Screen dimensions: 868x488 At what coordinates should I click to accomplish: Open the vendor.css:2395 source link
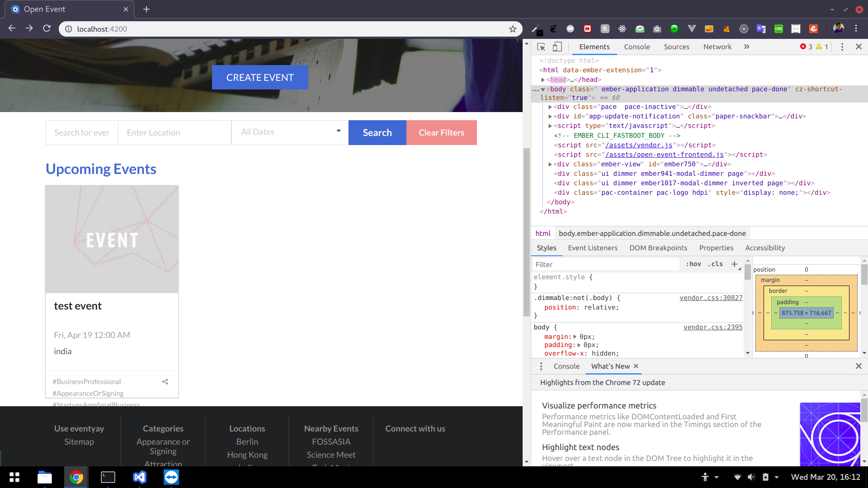pyautogui.click(x=713, y=327)
